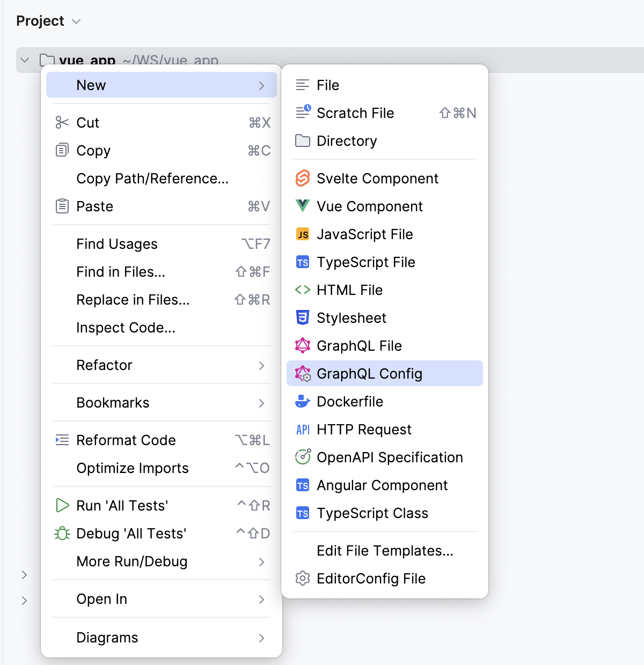Viewport: 644px width, 665px height.
Task: Expand the Refactor submenu arrow
Action: point(262,365)
